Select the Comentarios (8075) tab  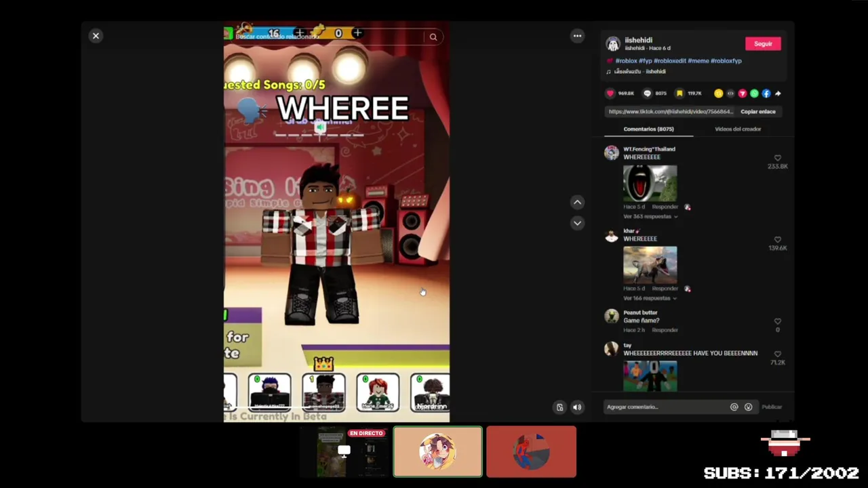point(648,129)
